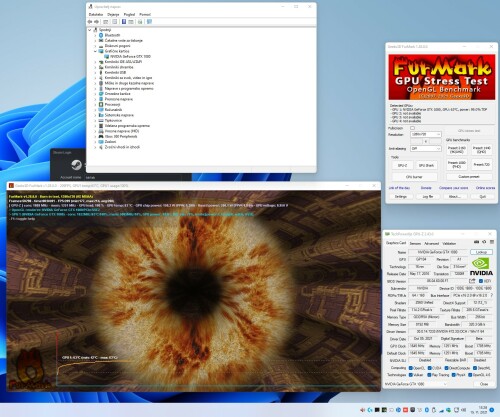Toggle the UEFI checkbox in GPU-Z

pos(481,281)
